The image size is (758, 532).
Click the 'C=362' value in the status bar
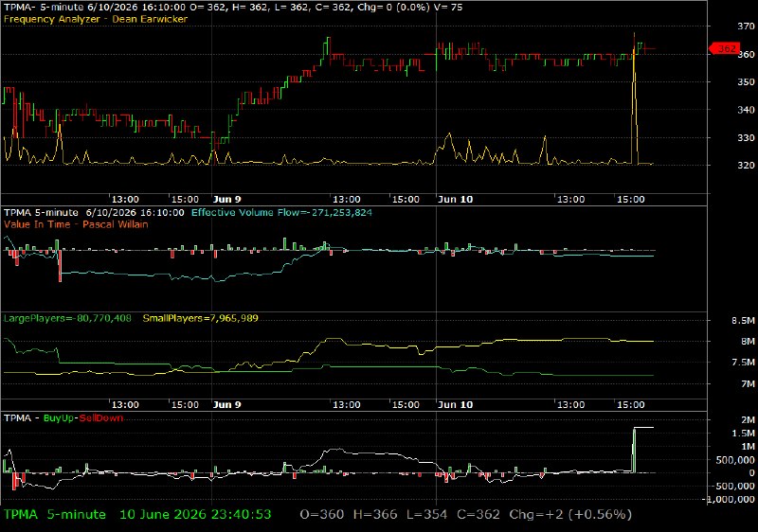478,514
